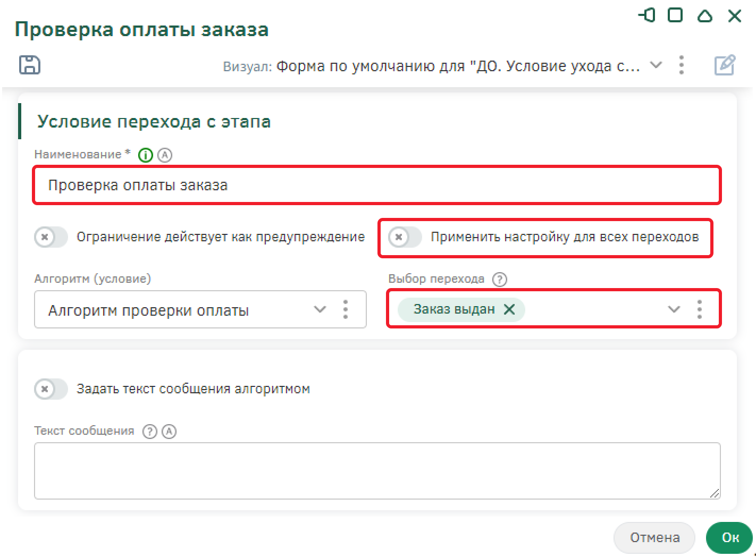Click the Текст сообщения text area

376,471
